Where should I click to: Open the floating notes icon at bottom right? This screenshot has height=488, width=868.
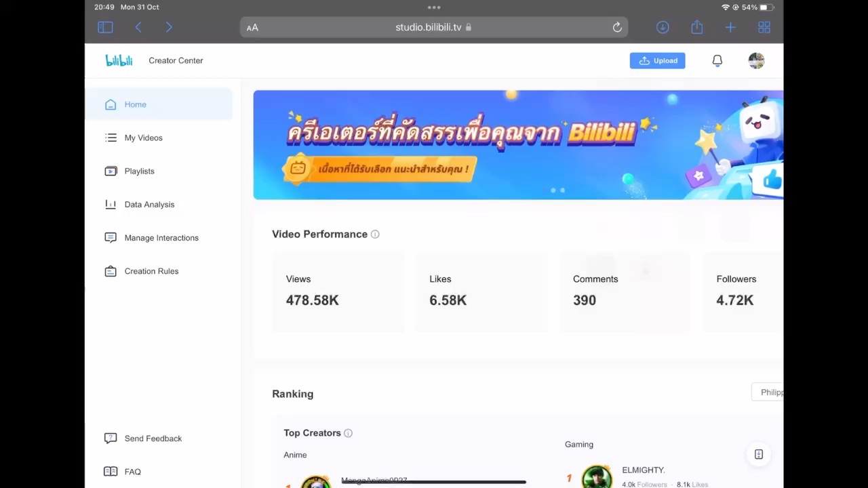759,454
